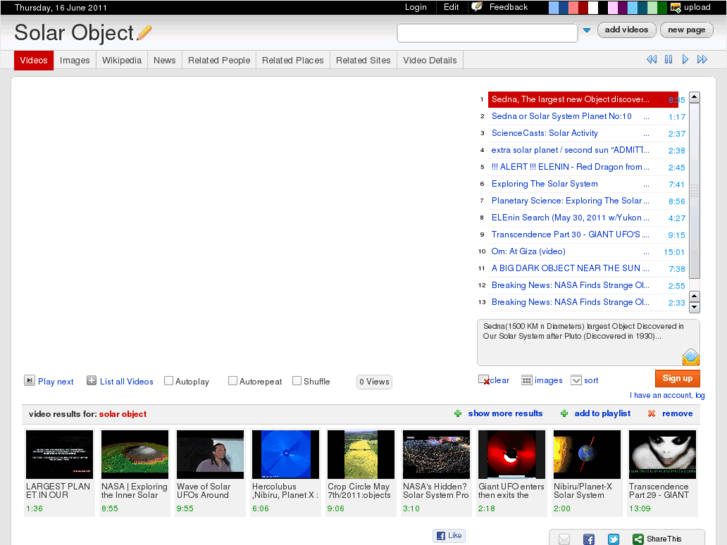Image resolution: width=727 pixels, height=545 pixels.
Task: Click the add videos button
Action: tap(626, 30)
